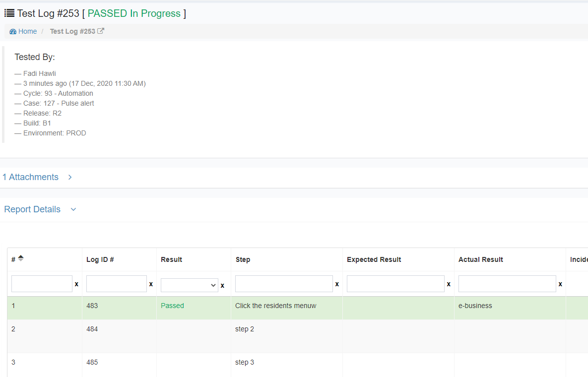Click the 'Case: 127 - Pulse alert' line
Screen dimensions: 588x377
coord(59,104)
